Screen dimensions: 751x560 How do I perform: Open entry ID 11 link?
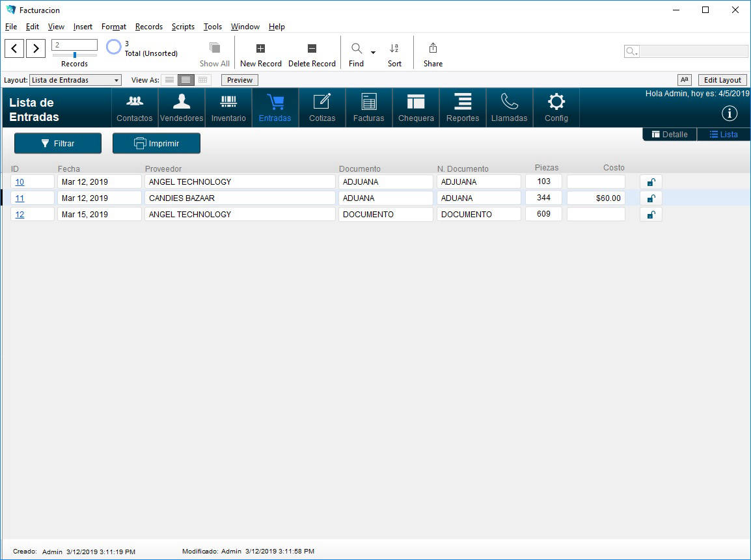point(20,198)
